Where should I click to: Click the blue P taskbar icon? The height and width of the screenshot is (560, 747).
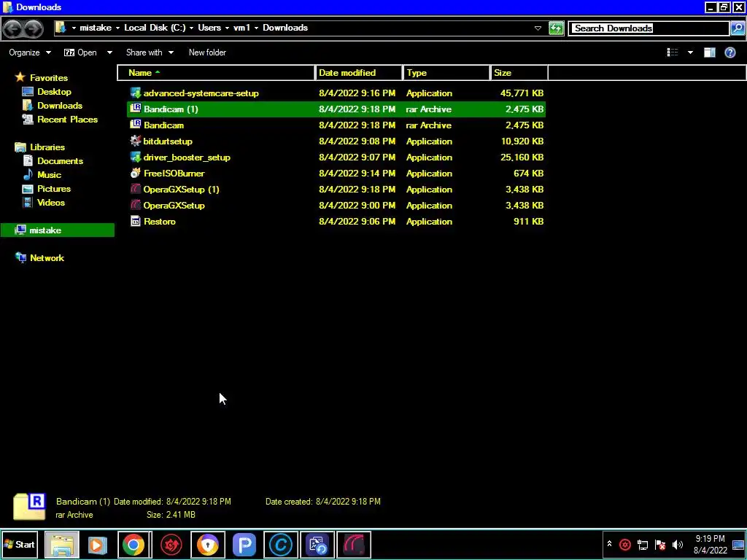coord(244,544)
